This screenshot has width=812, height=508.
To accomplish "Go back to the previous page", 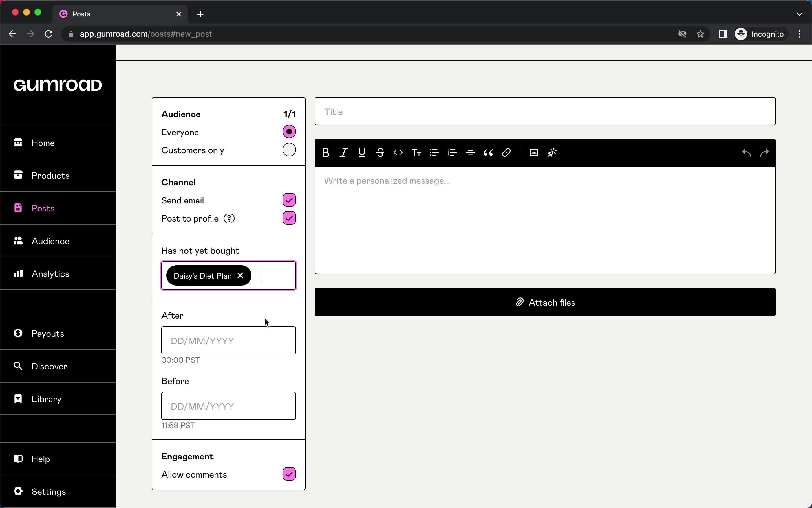I will 12,34.
